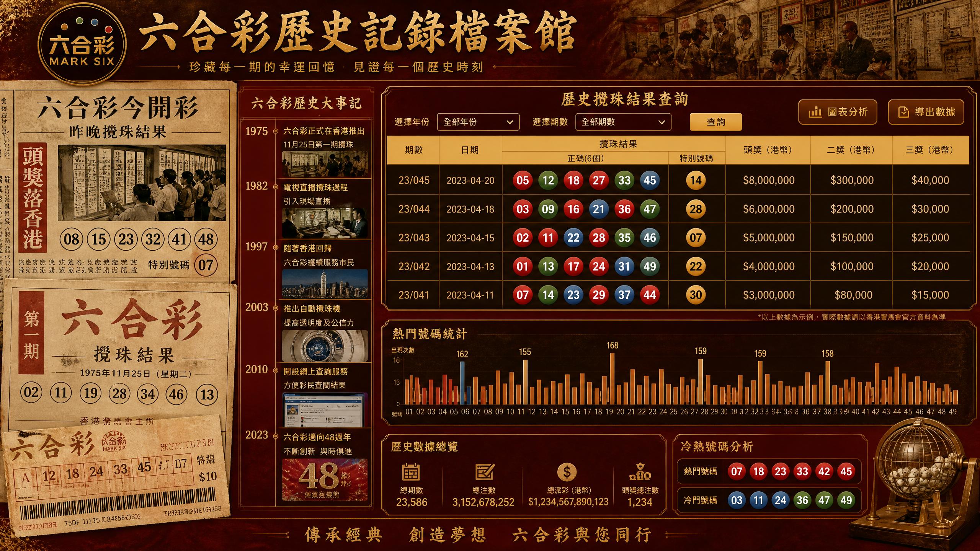Click total draws value 23,586
Image resolution: width=980 pixels, height=551 pixels.
412,502
